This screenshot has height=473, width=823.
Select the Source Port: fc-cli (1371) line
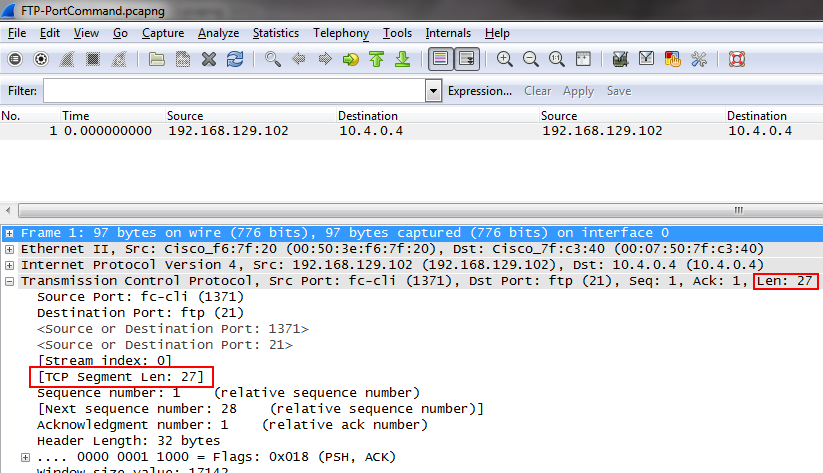140,297
